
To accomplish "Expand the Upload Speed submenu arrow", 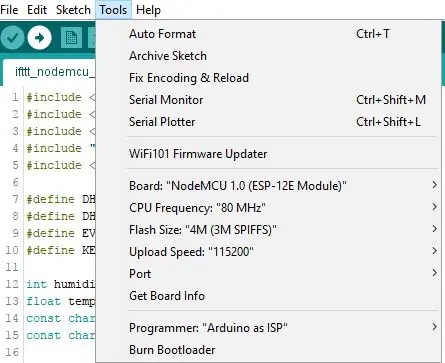I will click(x=434, y=251).
